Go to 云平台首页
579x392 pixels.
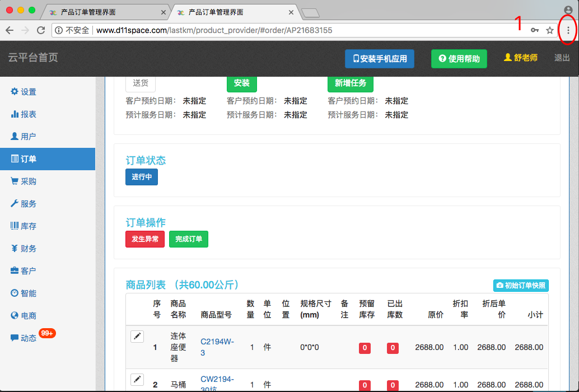(x=33, y=58)
